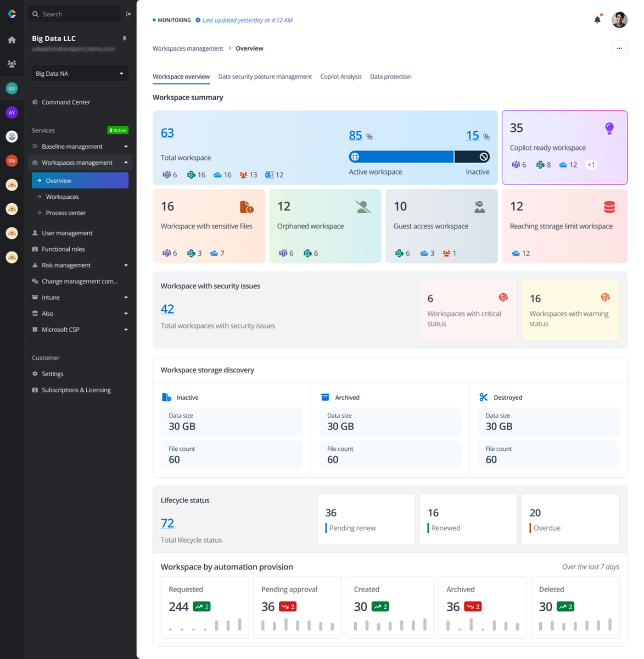
Task: Click the app logo at top left
Action: tap(12, 14)
